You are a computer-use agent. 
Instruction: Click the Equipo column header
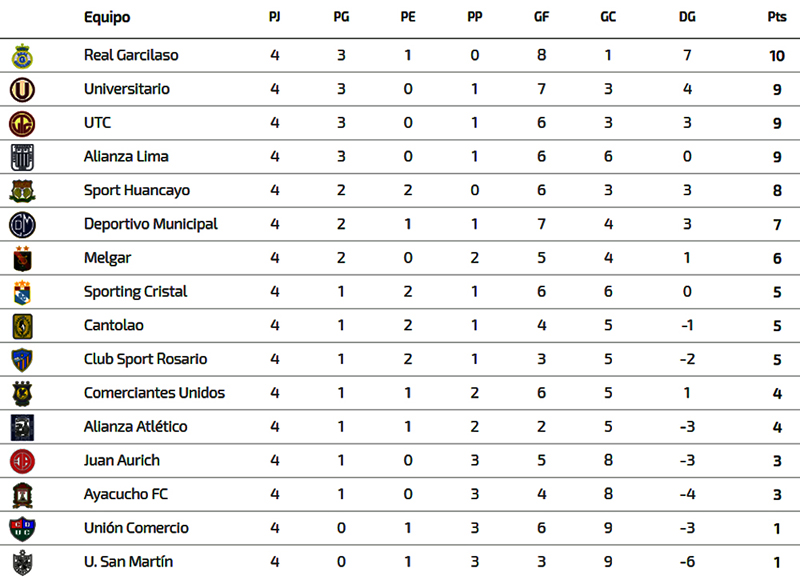pos(107,18)
